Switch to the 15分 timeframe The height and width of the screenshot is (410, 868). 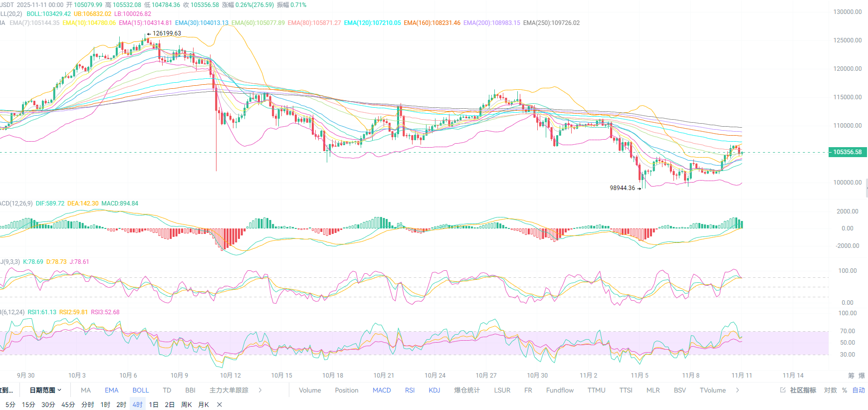(x=28, y=405)
